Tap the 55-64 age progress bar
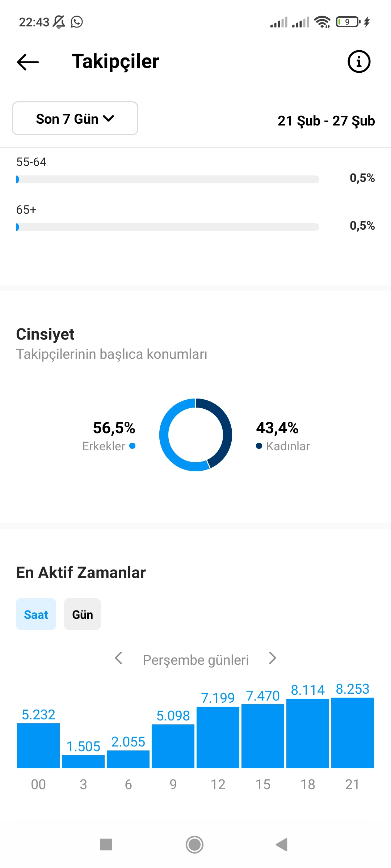The image size is (391, 868). [168, 179]
